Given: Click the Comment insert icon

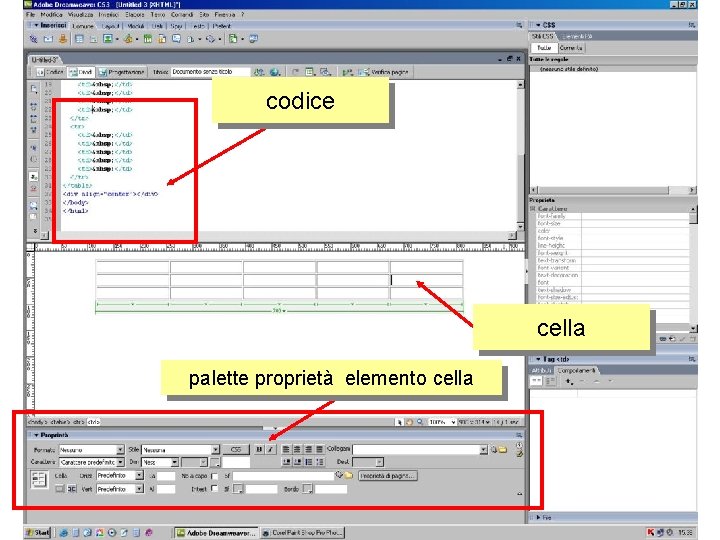Looking at the screenshot, I should click(x=177, y=39).
